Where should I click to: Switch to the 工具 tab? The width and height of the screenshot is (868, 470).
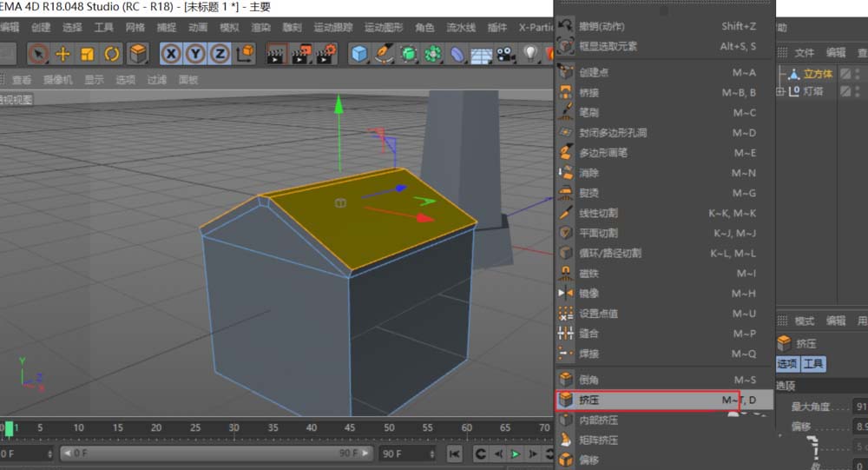click(813, 364)
